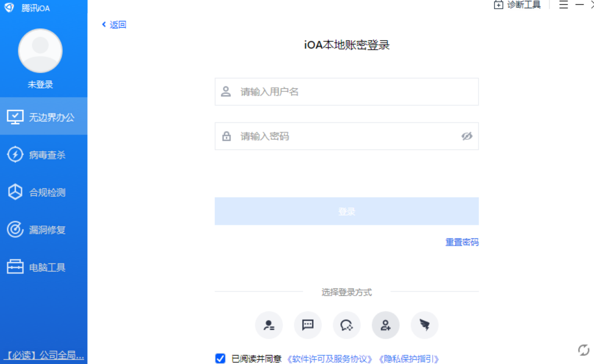The image size is (594, 364).
Task: Open 《软件许可及服务协议》 link
Action: coord(330,359)
